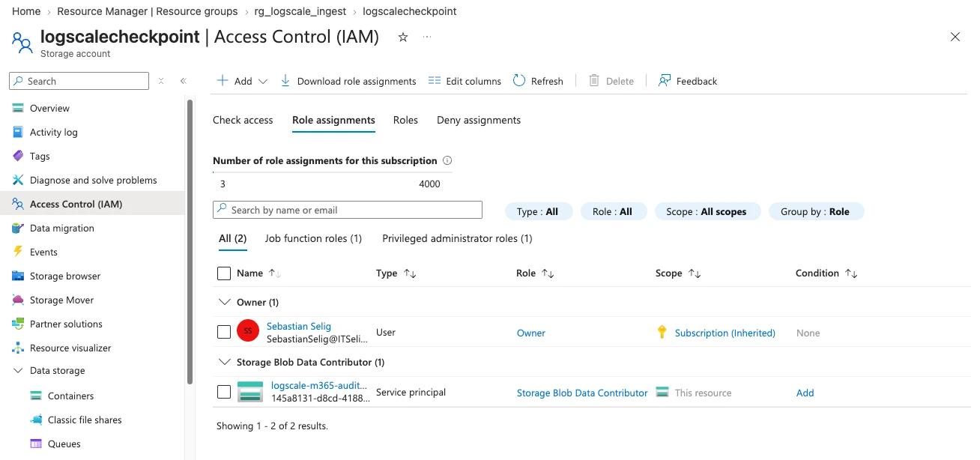Click Edit columns button
The height and width of the screenshot is (460, 980).
tap(465, 81)
